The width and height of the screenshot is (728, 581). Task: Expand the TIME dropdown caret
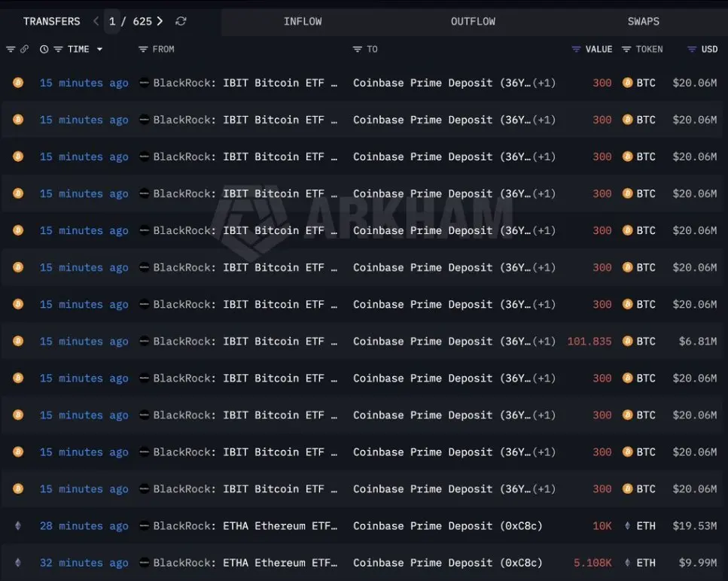[x=99, y=49]
